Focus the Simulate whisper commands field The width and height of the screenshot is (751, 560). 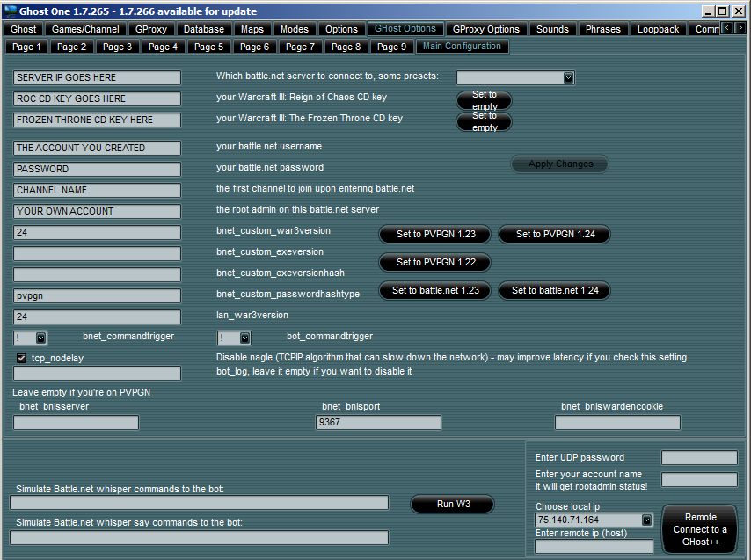pyautogui.click(x=200, y=503)
